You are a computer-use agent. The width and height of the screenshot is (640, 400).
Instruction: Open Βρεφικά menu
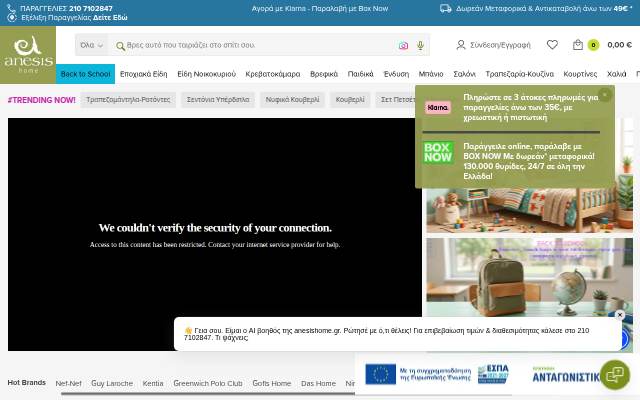coord(324,74)
